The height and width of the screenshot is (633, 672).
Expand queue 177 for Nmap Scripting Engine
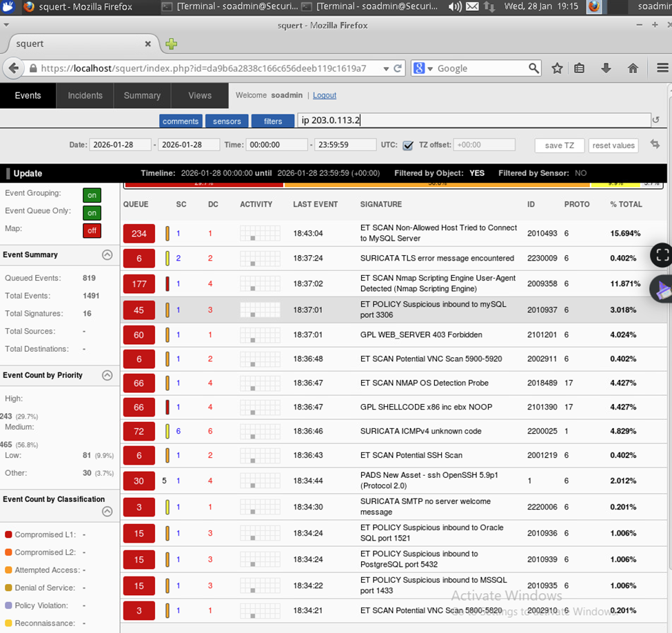(x=139, y=284)
